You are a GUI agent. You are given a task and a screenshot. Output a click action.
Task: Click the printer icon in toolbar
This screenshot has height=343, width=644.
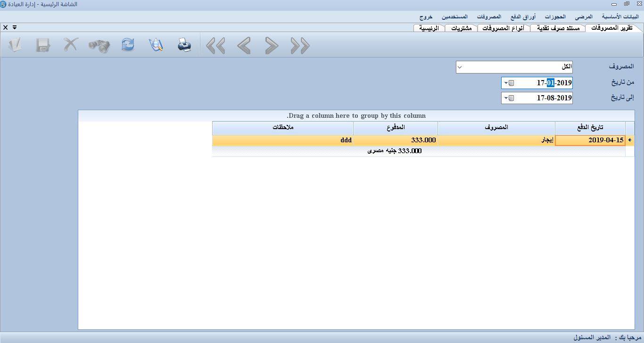(x=184, y=45)
